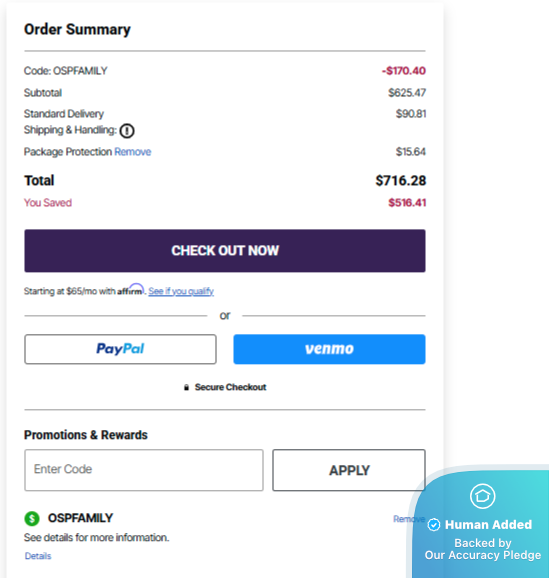Click the house icon in accuracy badge

click(x=482, y=496)
